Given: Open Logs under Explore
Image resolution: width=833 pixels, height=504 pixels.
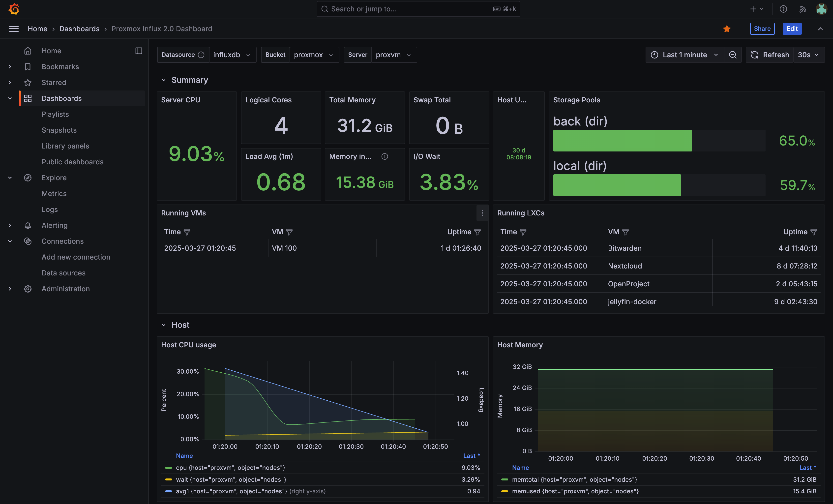Looking at the screenshot, I should tap(50, 209).
